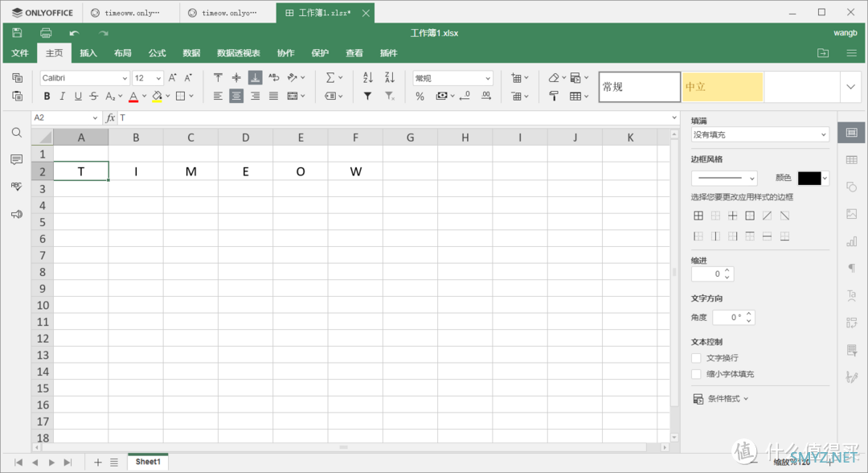Apply the 常规 cell style
Screen dimensions: 868x473
(640, 87)
